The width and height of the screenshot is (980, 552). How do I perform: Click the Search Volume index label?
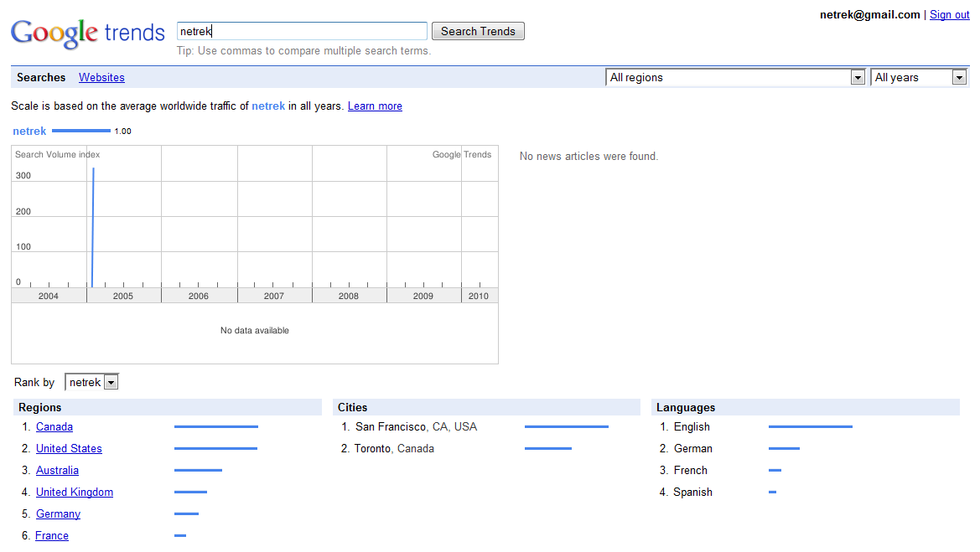point(58,154)
